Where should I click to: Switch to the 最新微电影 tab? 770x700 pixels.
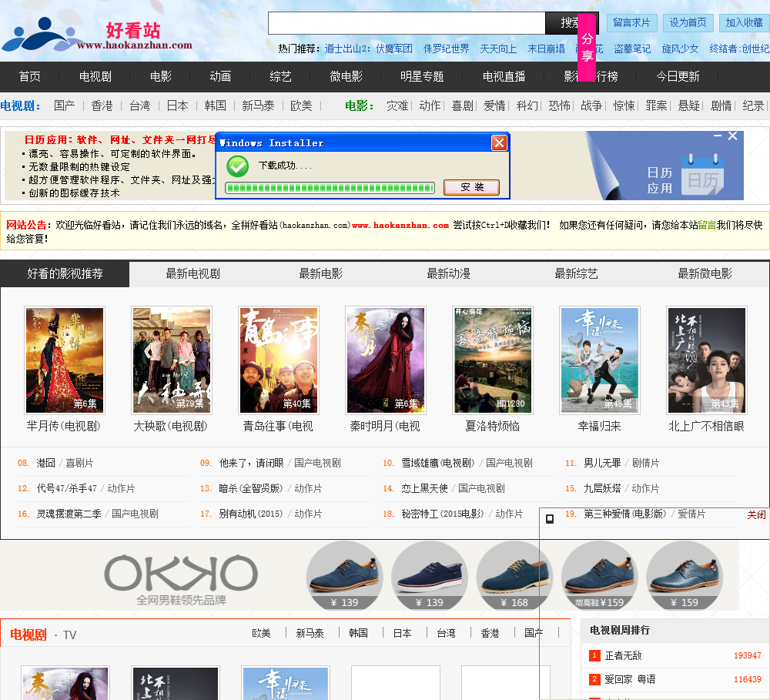coord(705,274)
